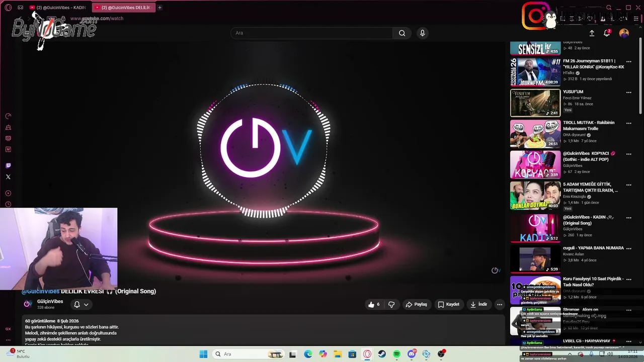Click the Paylaş share button
The image size is (644, 362).
coord(416,304)
